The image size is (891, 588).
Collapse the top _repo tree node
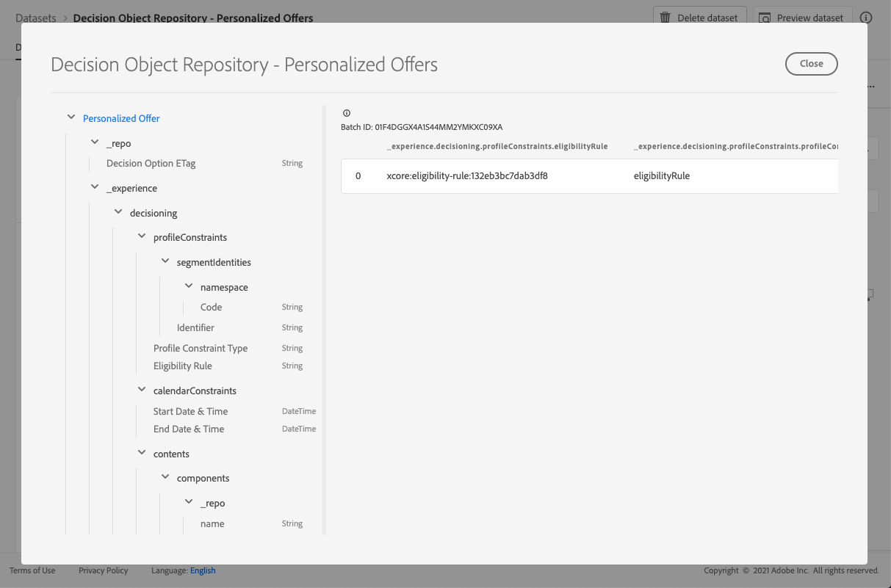pyautogui.click(x=95, y=143)
